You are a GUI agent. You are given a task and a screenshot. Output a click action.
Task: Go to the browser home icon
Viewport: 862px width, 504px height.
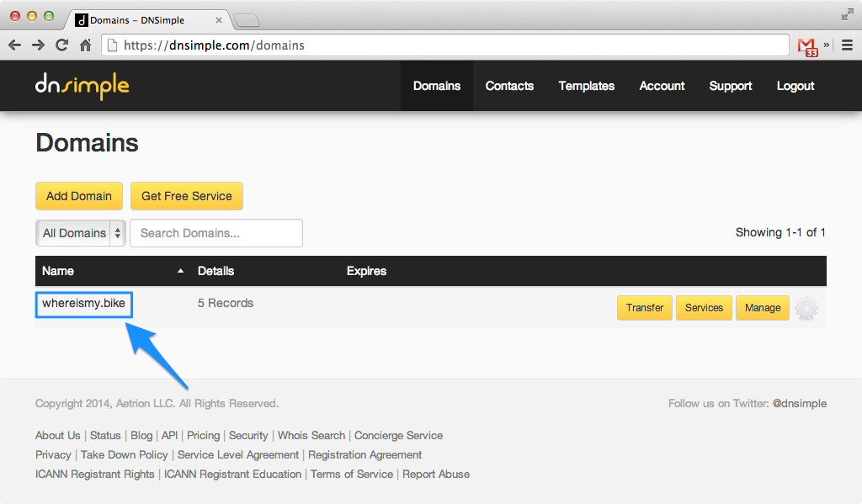[x=85, y=45]
